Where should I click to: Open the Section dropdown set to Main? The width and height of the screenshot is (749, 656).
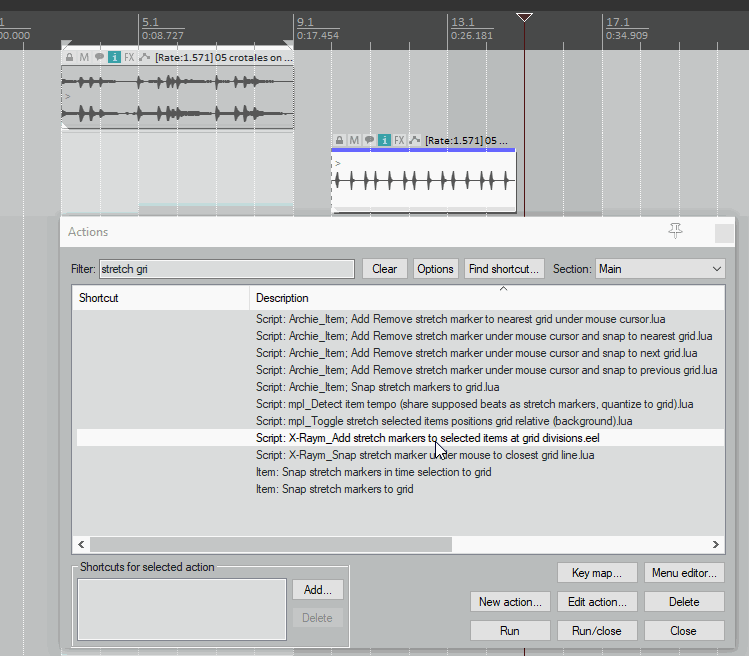point(660,269)
